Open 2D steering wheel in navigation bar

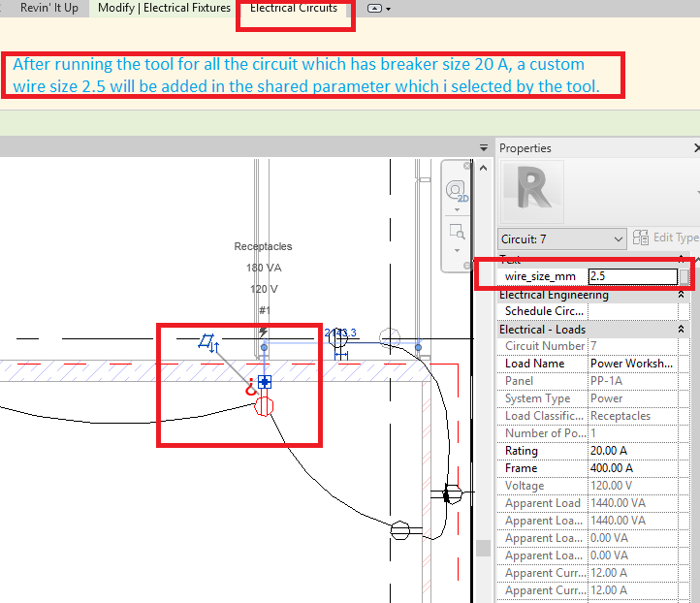coord(456,191)
